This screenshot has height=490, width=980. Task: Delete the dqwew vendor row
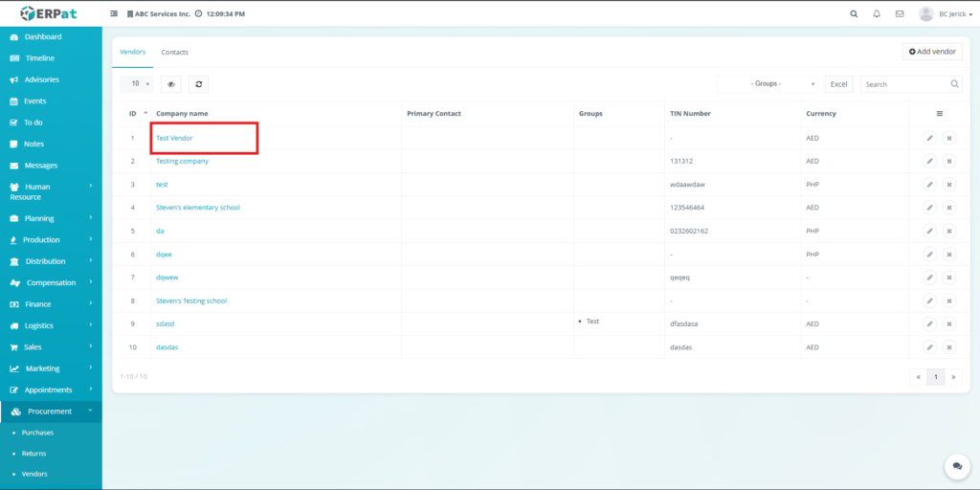click(948, 278)
